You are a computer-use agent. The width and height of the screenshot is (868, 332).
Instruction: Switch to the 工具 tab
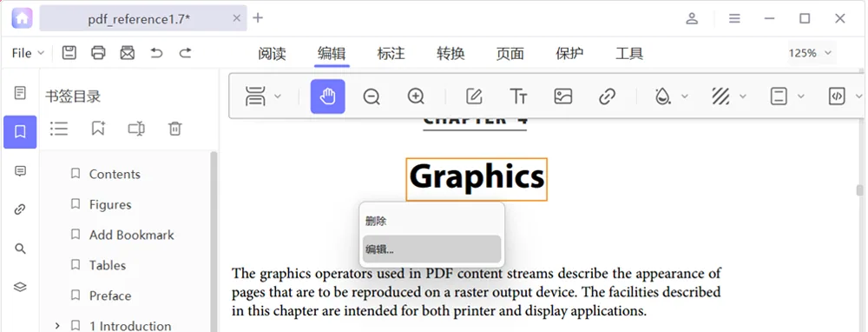pos(629,54)
